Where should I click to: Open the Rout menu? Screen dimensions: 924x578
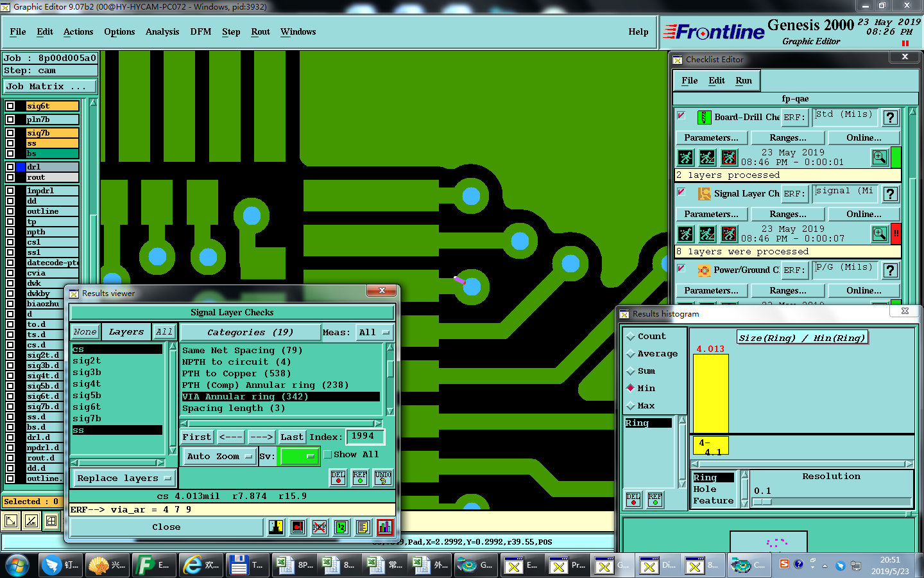(261, 32)
